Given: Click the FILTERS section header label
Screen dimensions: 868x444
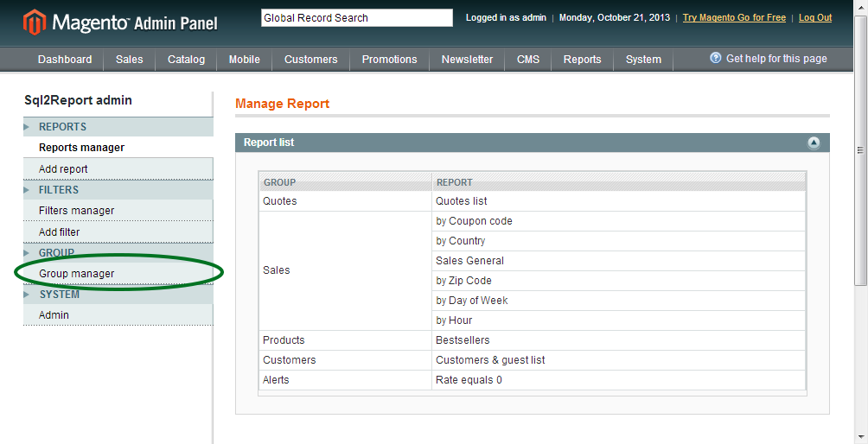Looking at the screenshot, I should (59, 190).
